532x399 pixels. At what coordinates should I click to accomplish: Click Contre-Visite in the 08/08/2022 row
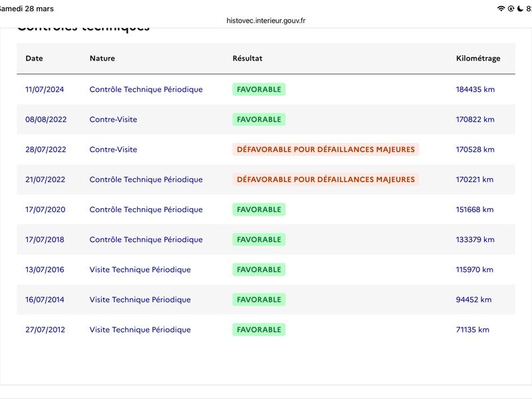click(113, 120)
